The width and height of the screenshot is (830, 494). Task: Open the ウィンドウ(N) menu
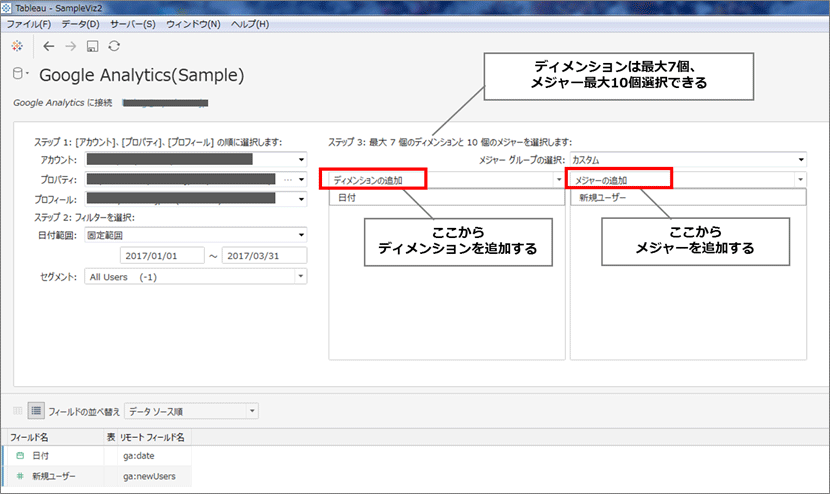pos(193,24)
